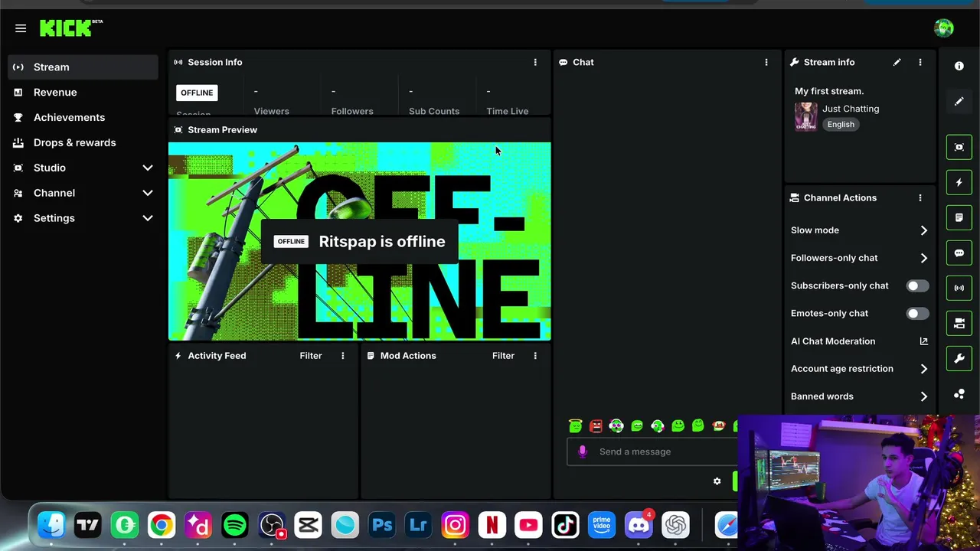Click the Followers count label
The image size is (980, 551).
(352, 111)
